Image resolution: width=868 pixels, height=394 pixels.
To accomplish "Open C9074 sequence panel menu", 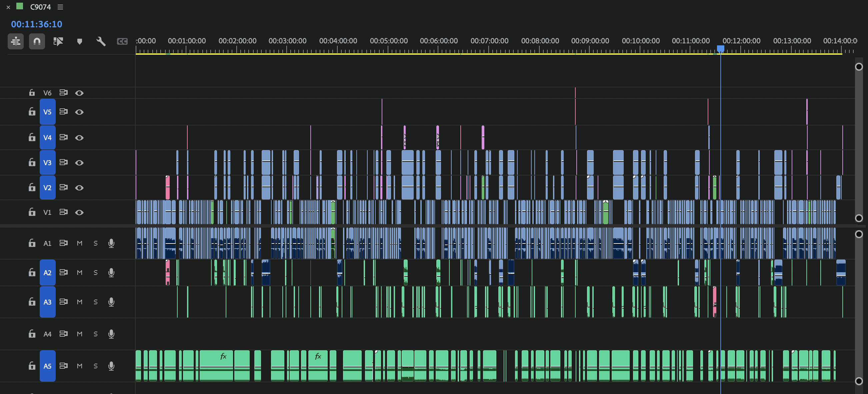I will (60, 7).
